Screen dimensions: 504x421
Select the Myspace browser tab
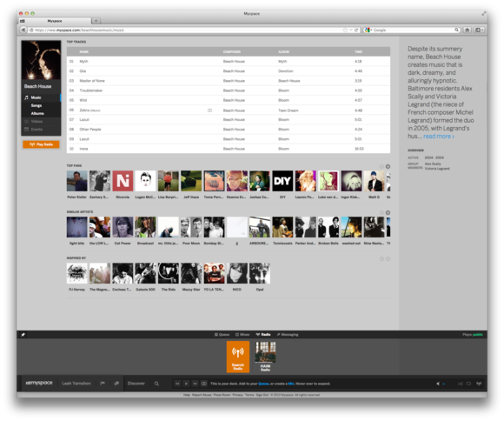click(x=55, y=21)
